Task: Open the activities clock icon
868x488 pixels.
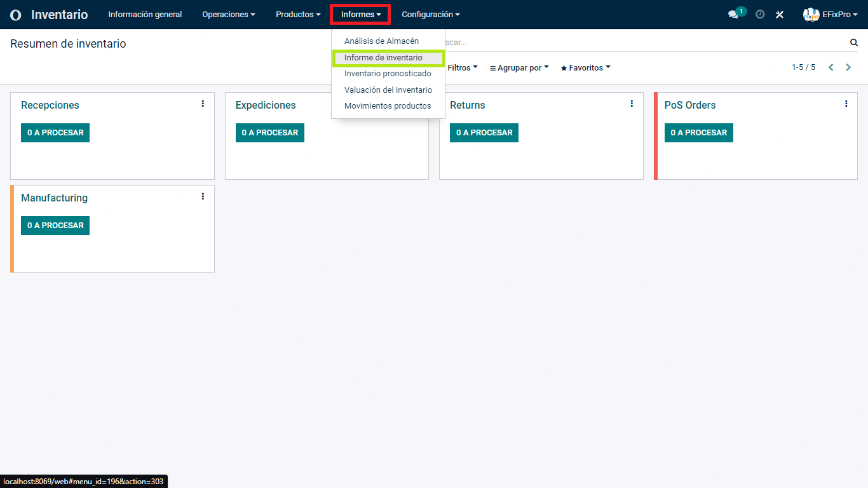Action: [x=760, y=15]
